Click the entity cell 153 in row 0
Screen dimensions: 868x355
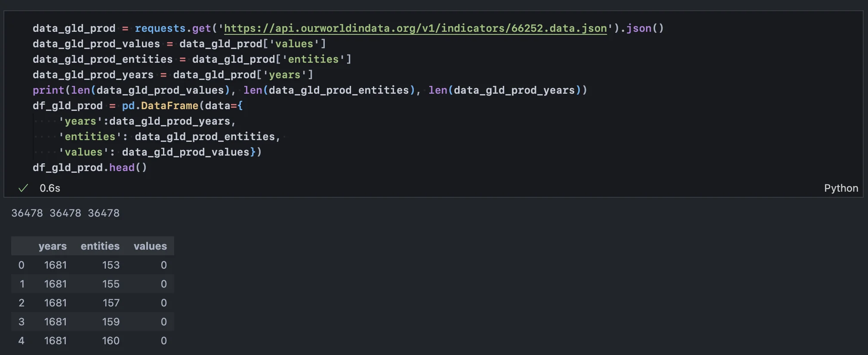(x=111, y=265)
